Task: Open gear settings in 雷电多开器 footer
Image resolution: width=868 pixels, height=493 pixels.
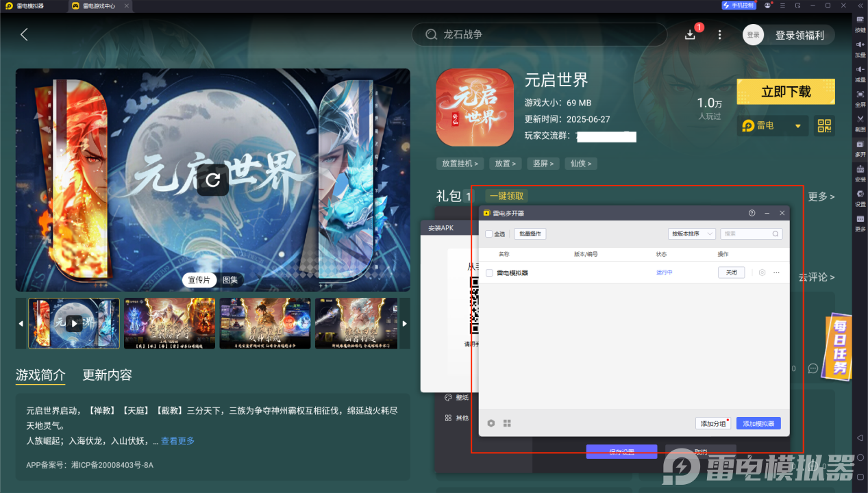Action: pos(491,423)
